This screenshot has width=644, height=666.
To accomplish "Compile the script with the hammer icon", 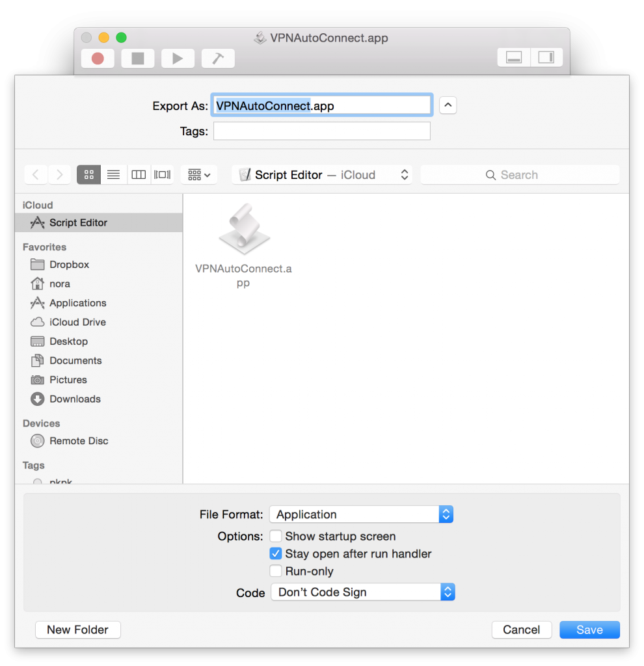I will (218, 58).
